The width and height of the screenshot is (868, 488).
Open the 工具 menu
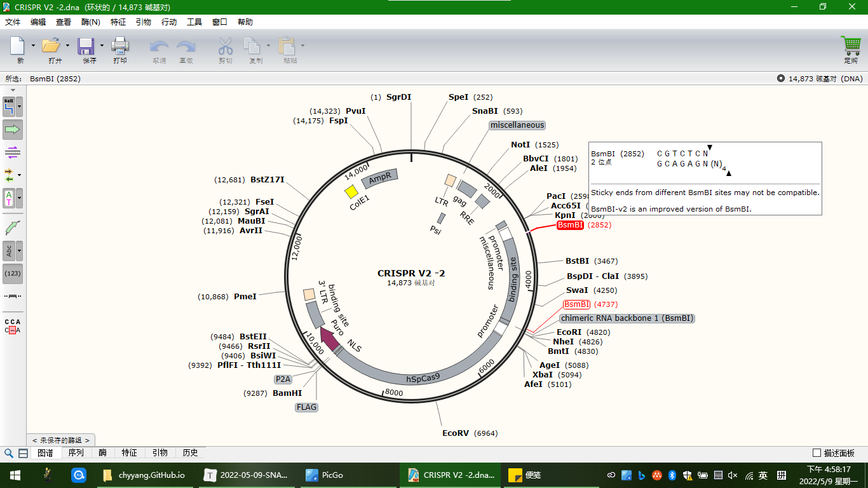pyautogui.click(x=194, y=22)
